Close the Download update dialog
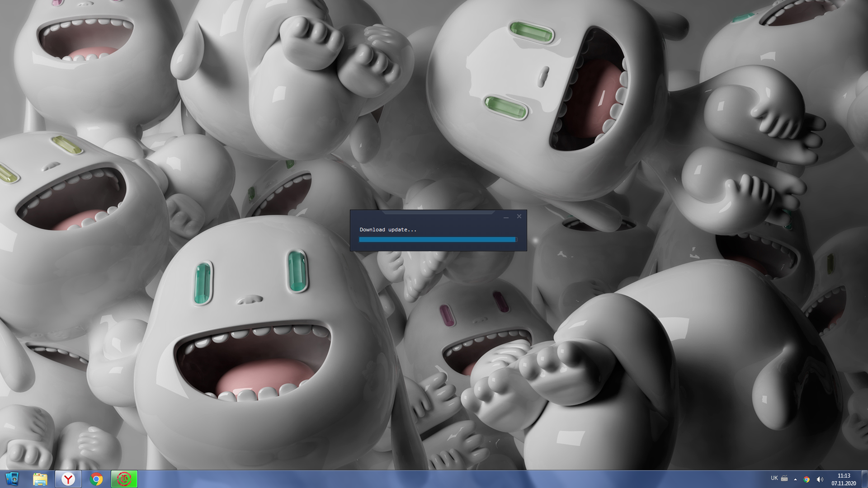The width and height of the screenshot is (868, 488). [519, 216]
